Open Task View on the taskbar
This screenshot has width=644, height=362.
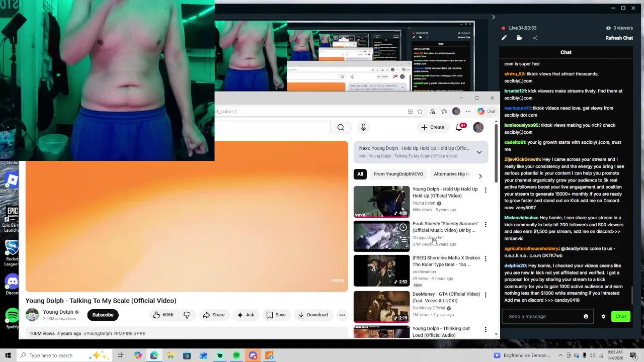(x=121, y=355)
